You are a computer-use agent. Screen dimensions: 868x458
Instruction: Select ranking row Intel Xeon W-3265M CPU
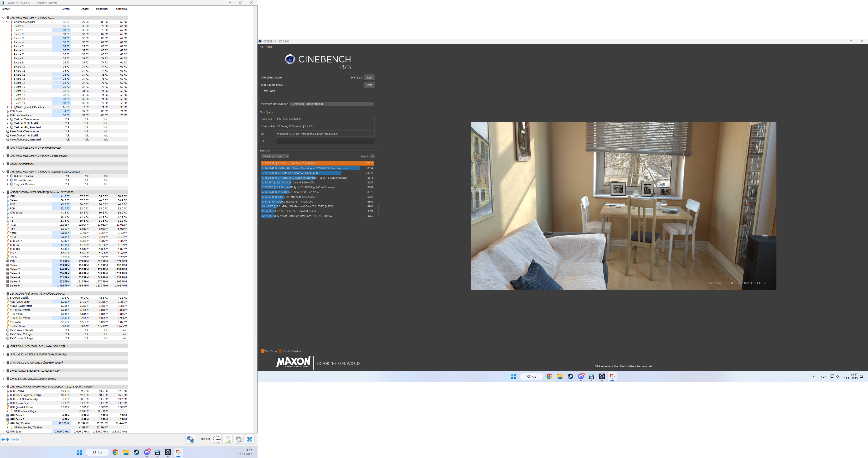tap(317, 173)
